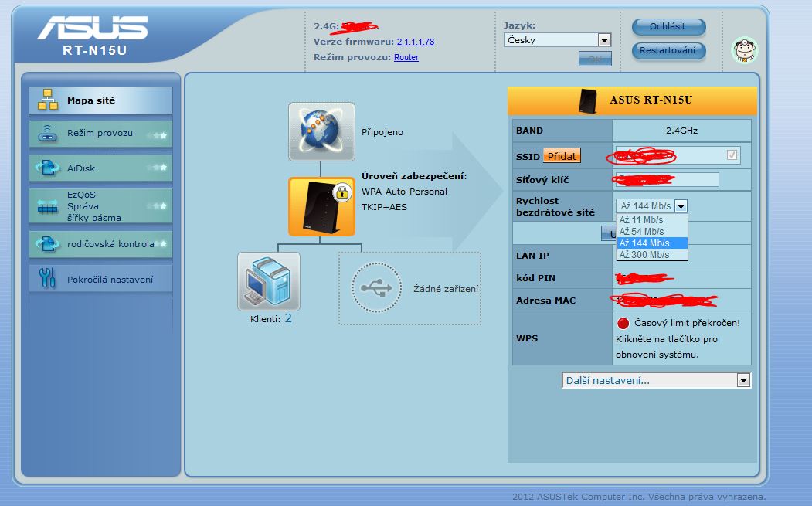This screenshot has width=812, height=506.
Task: Select the Internet globe status icon
Action: coord(321,131)
